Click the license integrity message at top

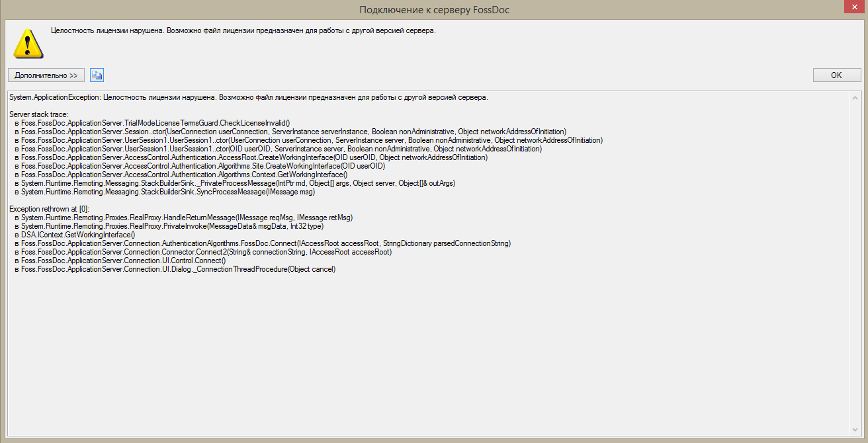(243, 30)
